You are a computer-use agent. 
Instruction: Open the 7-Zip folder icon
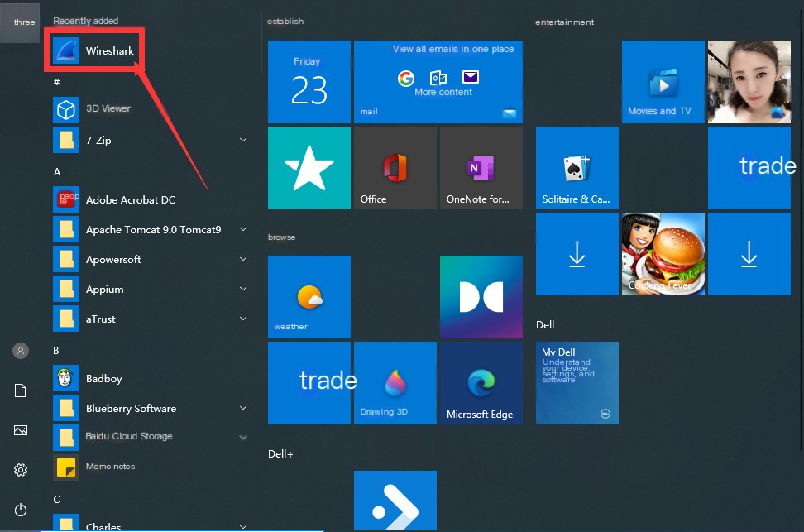(x=66, y=140)
